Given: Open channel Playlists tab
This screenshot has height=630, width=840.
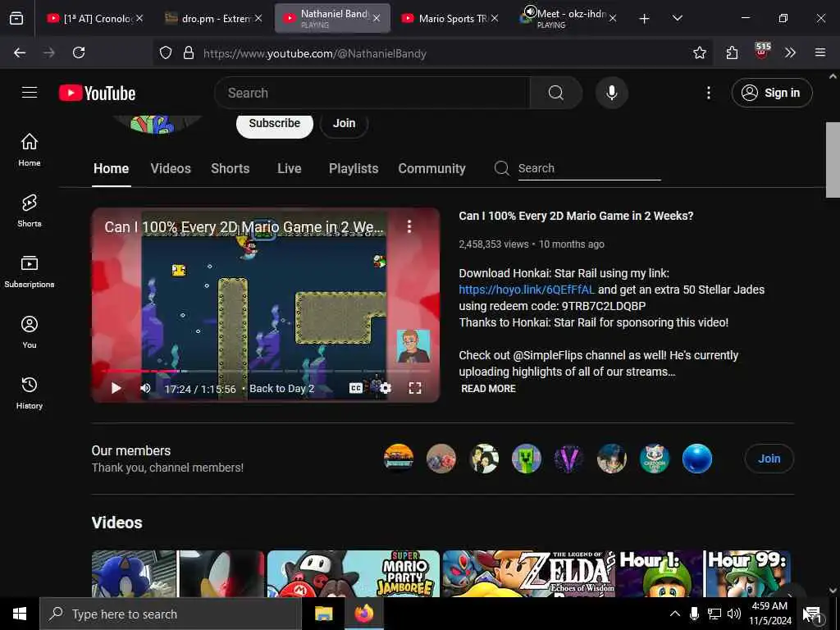Looking at the screenshot, I should point(354,168).
